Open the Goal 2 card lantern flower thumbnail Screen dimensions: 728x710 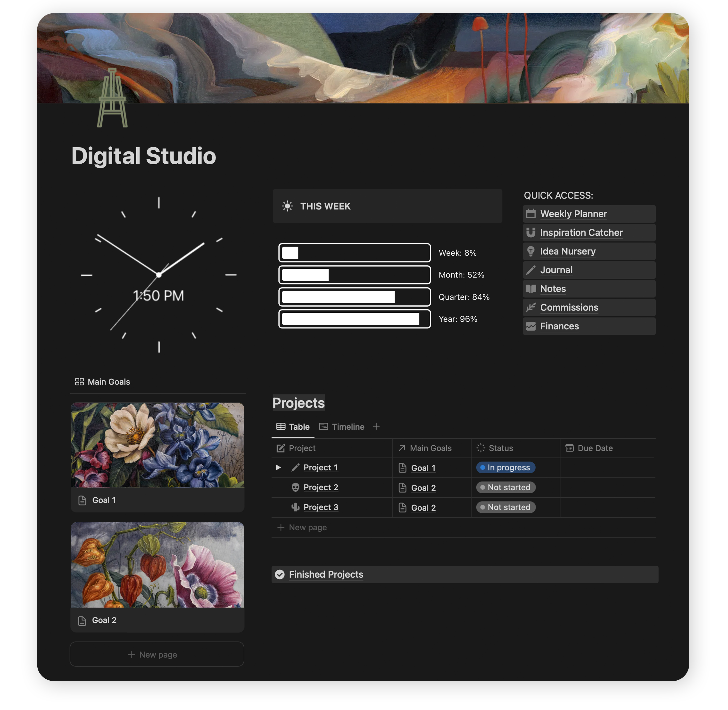tap(157, 565)
